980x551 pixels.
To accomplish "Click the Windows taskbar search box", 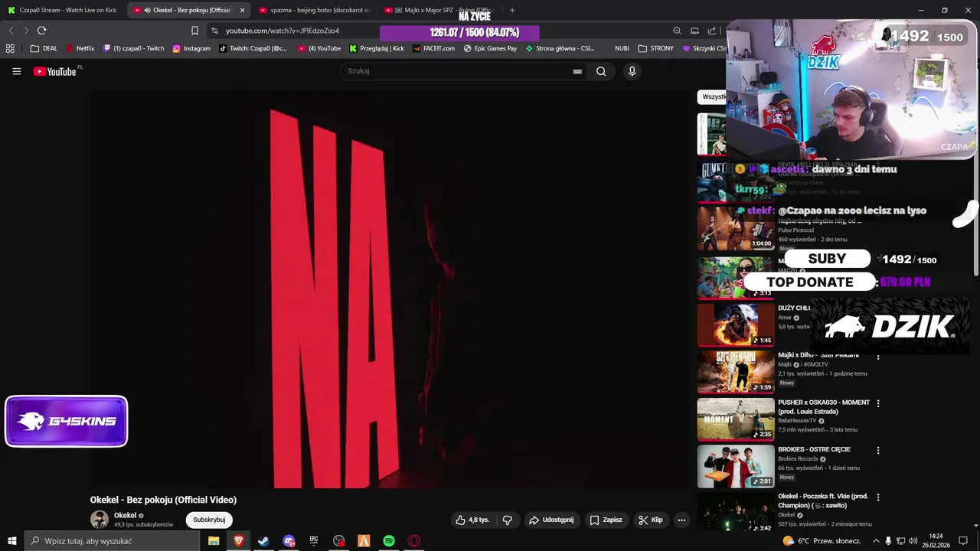I will [x=113, y=541].
